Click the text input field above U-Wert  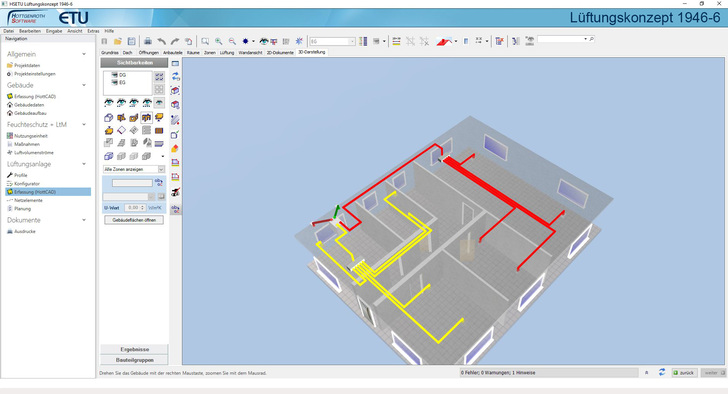click(132, 183)
